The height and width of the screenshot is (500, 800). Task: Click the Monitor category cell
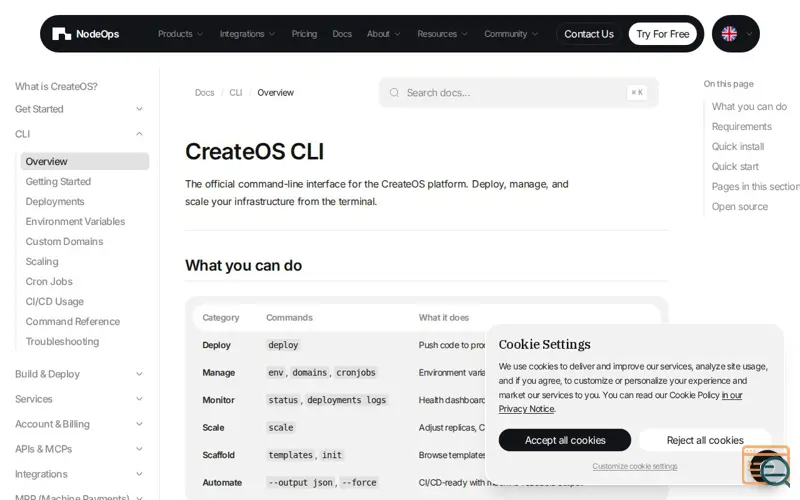[x=218, y=400]
